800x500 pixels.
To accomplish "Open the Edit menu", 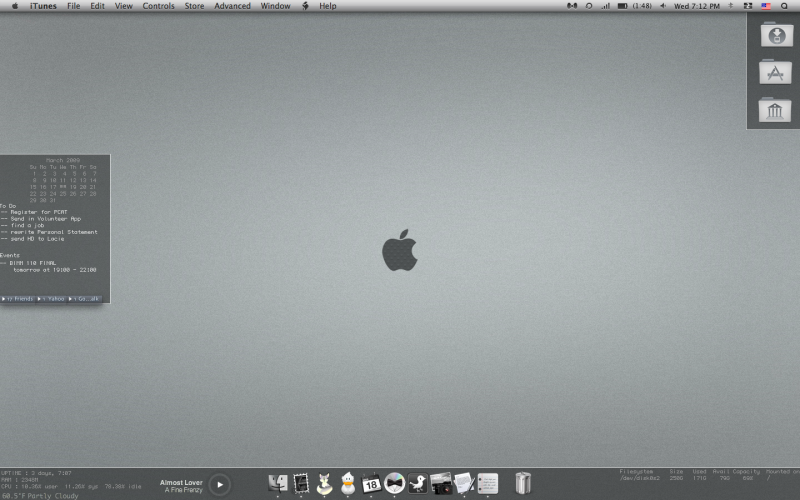I will click(x=97, y=6).
